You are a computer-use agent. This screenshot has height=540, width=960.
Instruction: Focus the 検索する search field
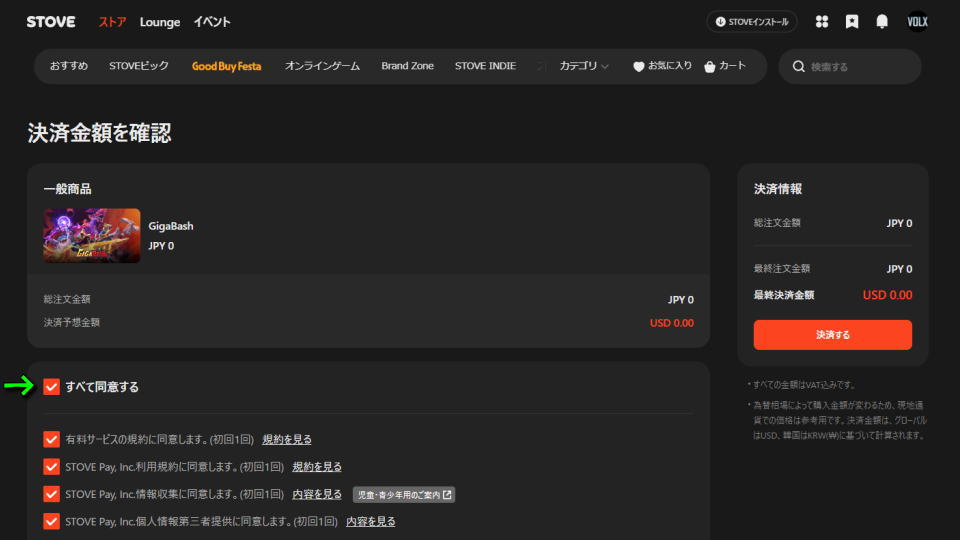click(860, 67)
